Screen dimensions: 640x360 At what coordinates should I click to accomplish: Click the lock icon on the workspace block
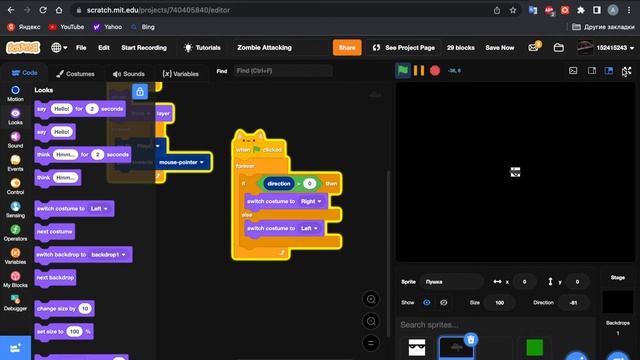pos(140,91)
